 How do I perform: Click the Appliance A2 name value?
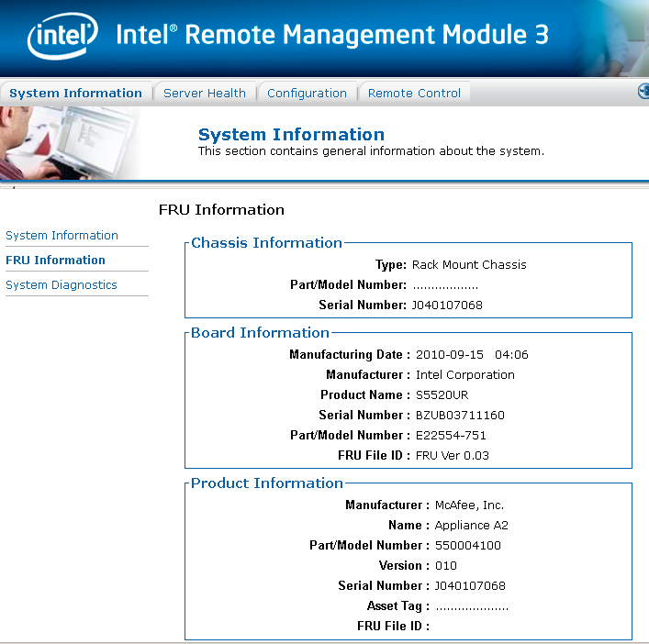click(472, 526)
